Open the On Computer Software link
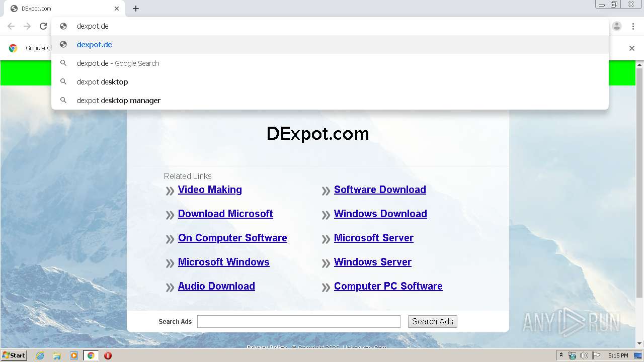Image resolution: width=644 pixels, height=362 pixels. [x=232, y=238]
